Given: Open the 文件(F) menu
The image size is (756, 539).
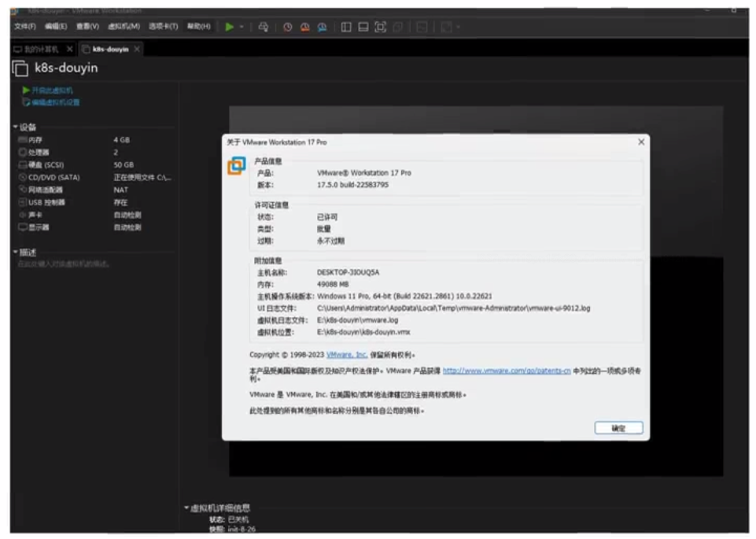Looking at the screenshot, I should click(24, 27).
